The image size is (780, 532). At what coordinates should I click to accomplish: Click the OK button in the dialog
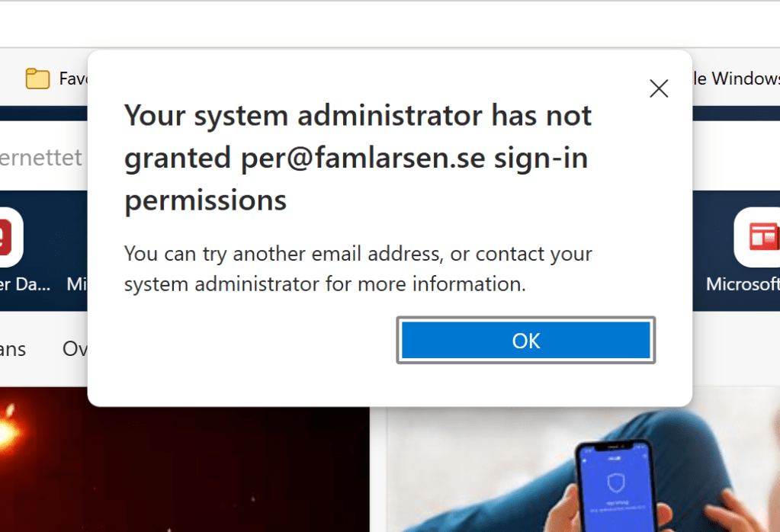click(526, 340)
